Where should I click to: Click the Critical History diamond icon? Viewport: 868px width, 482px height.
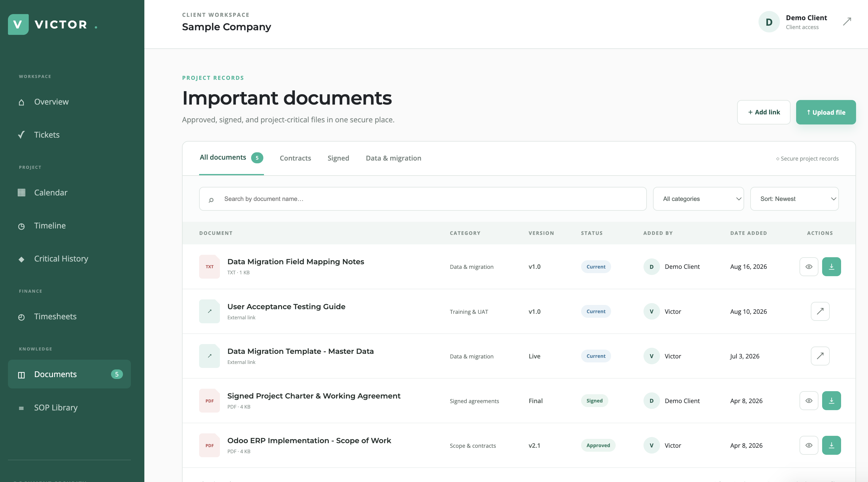[x=21, y=259]
